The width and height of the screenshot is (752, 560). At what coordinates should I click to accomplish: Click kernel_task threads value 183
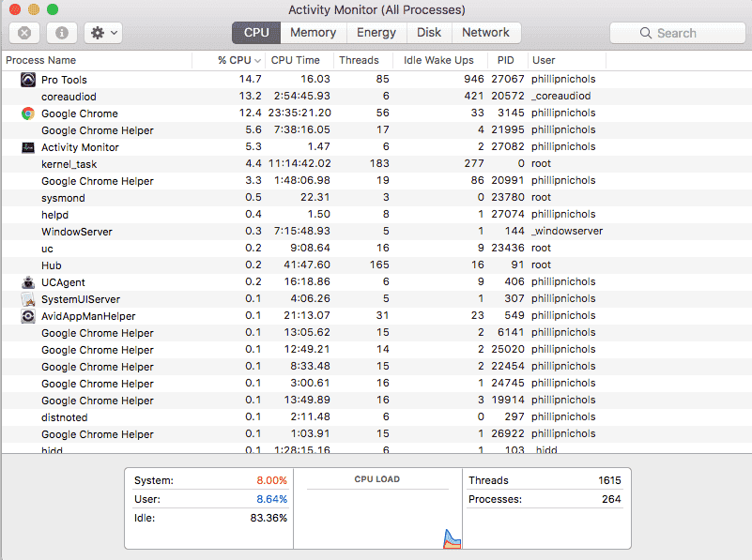click(379, 164)
